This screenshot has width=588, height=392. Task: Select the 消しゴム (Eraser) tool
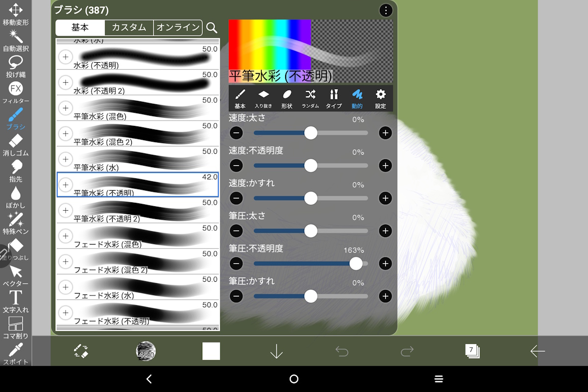click(16, 146)
